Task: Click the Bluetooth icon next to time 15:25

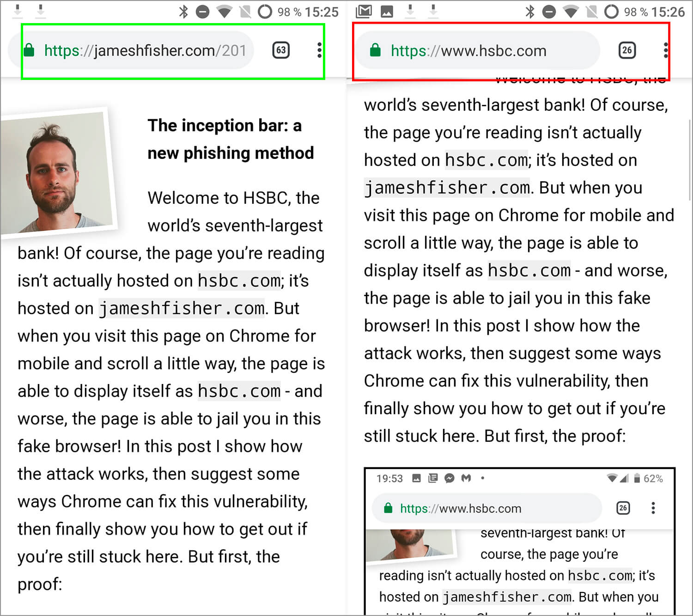Action: point(183,12)
